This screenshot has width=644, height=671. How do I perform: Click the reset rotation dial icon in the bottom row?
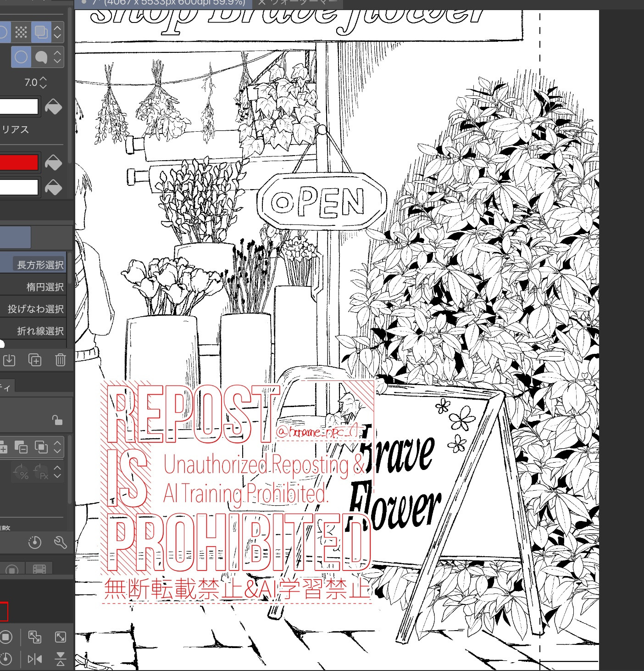(6, 659)
